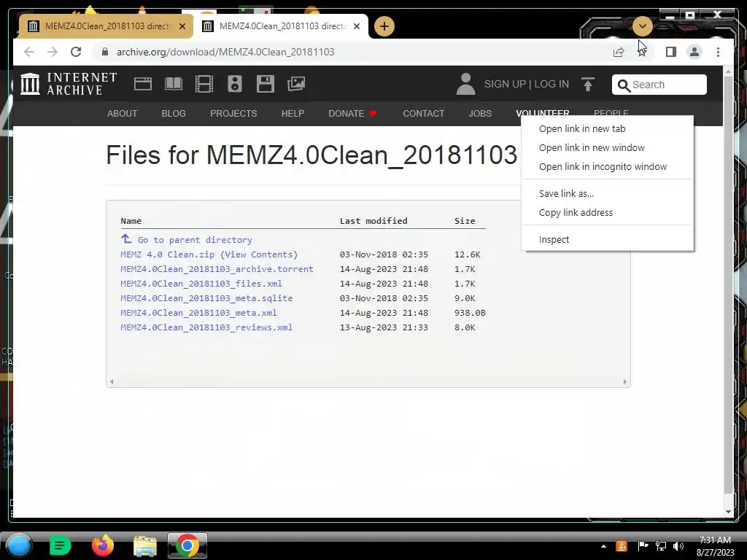This screenshot has height=560, width=747.
Task: Go forward with the browser forward arrow
Action: (53, 52)
